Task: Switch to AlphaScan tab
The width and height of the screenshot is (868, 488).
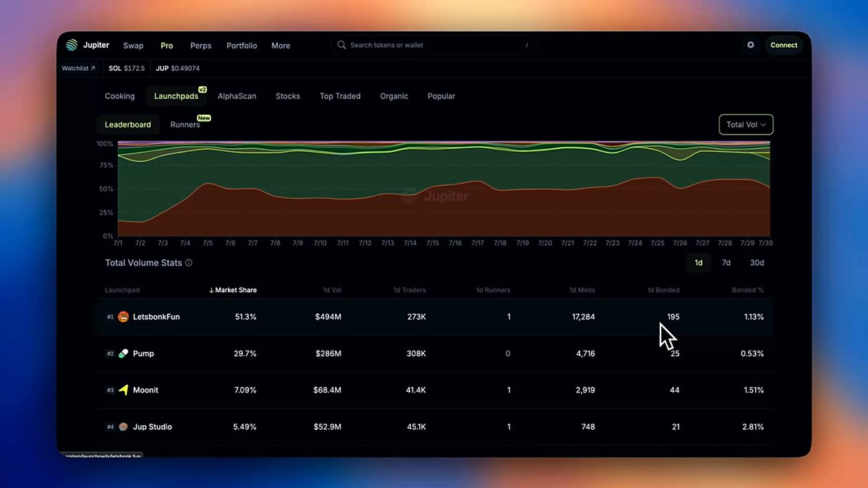Action: tap(237, 96)
